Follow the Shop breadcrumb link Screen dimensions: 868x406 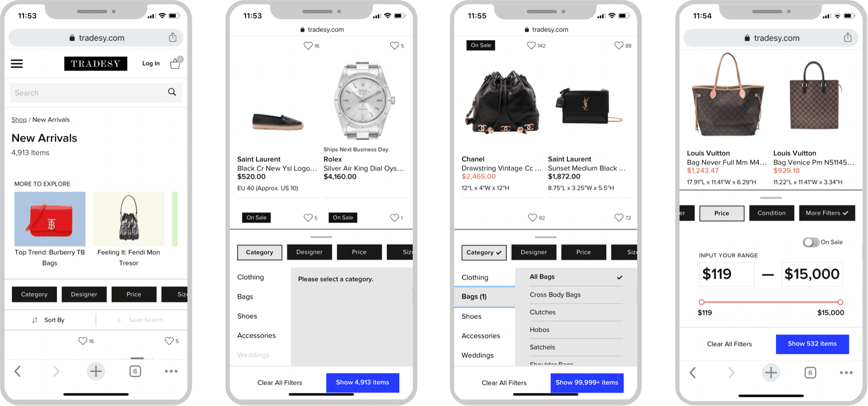tap(19, 119)
